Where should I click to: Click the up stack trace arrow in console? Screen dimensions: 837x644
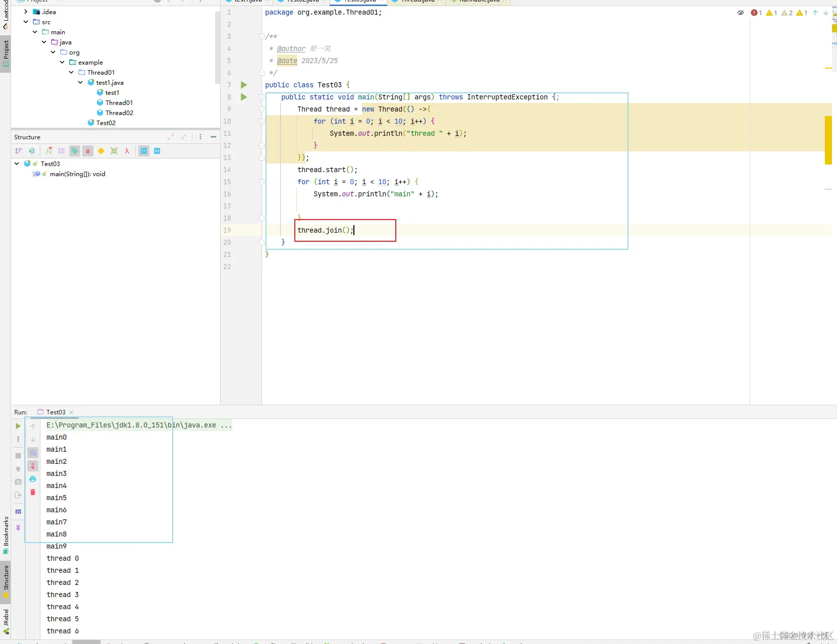point(33,426)
